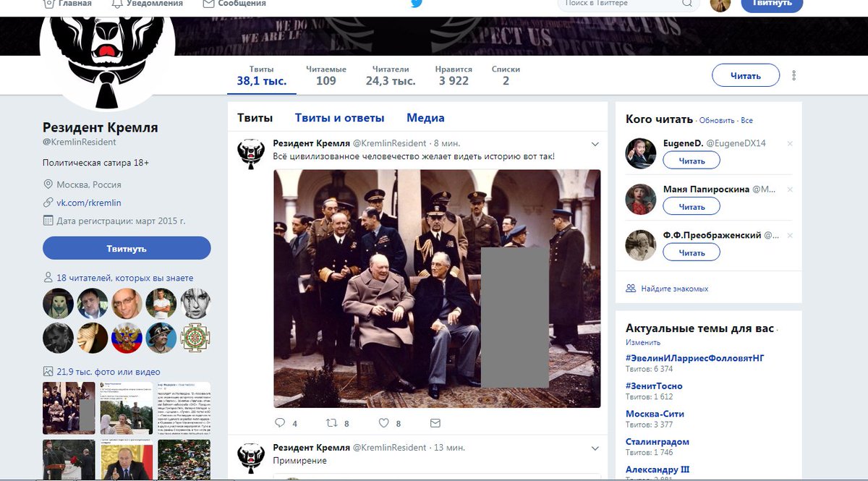This screenshot has height=481, width=868.
Task: Open author avatar on 'Примирение' tweet
Action: point(250,458)
